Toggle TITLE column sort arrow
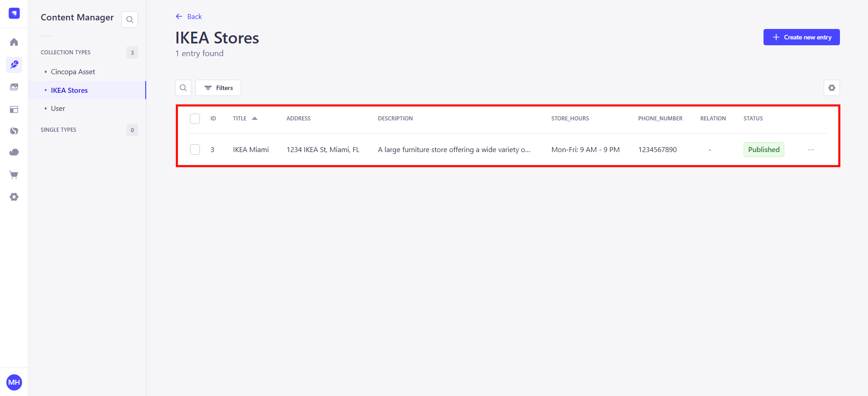 (x=255, y=119)
